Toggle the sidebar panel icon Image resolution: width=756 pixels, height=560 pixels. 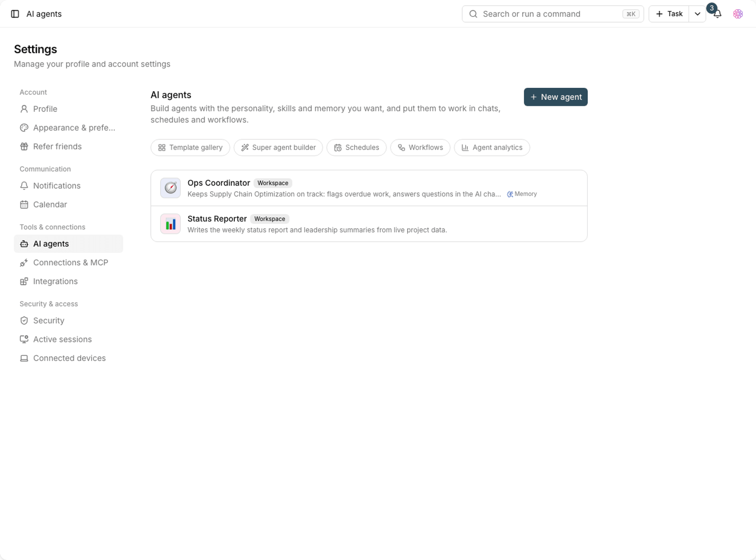click(x=15, y=14)
